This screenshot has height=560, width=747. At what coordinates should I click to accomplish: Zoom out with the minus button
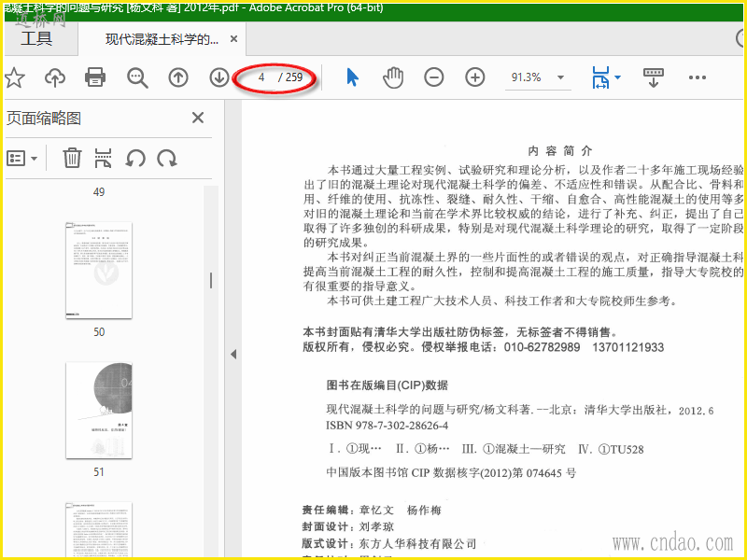click(x=434, y=77)
